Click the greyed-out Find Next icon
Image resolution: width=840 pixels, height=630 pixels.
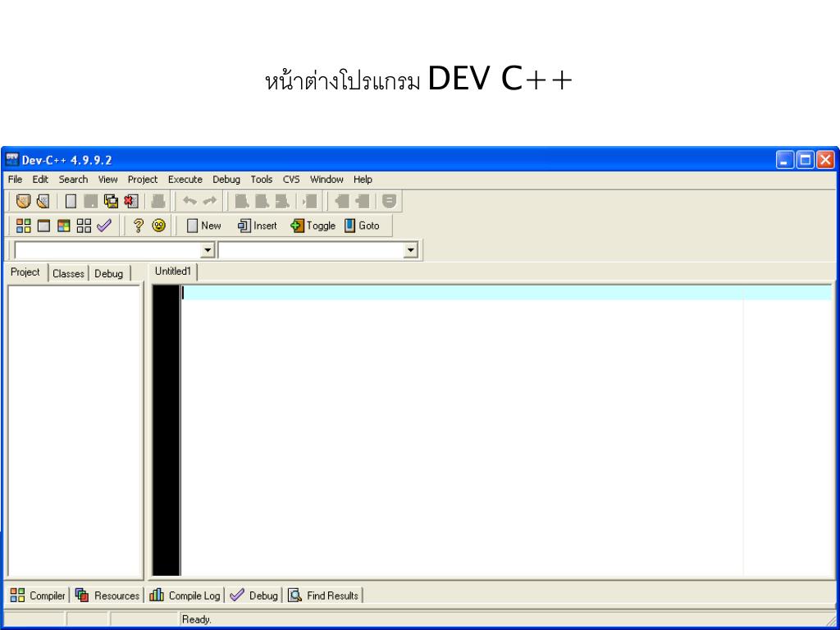282,202
